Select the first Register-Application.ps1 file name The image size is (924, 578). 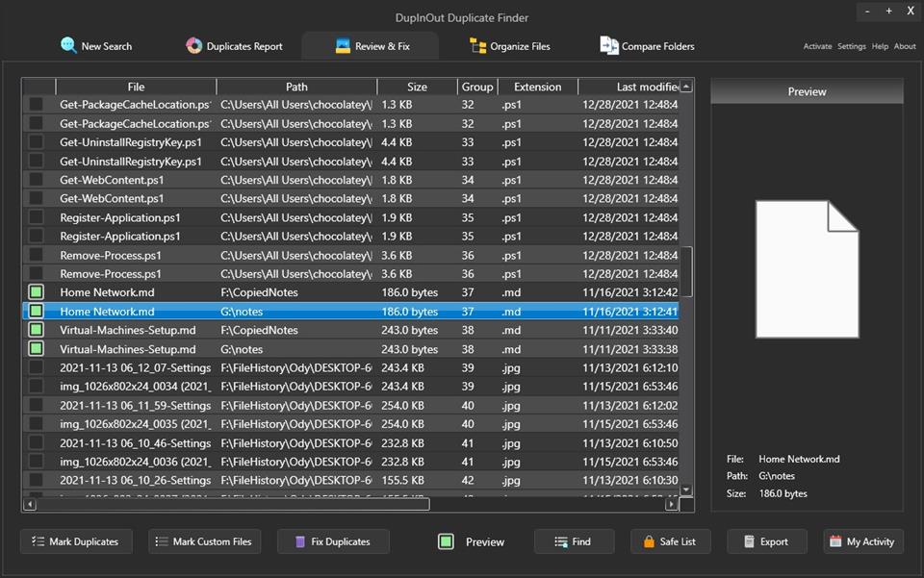click(x=119, y=217)
